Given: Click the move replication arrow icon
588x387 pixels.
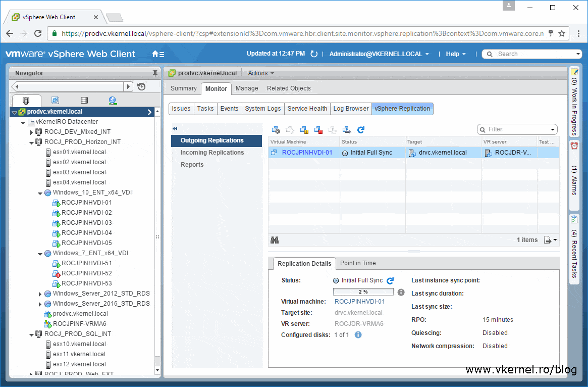Looking at the screenshot, I should coord(347,130).
